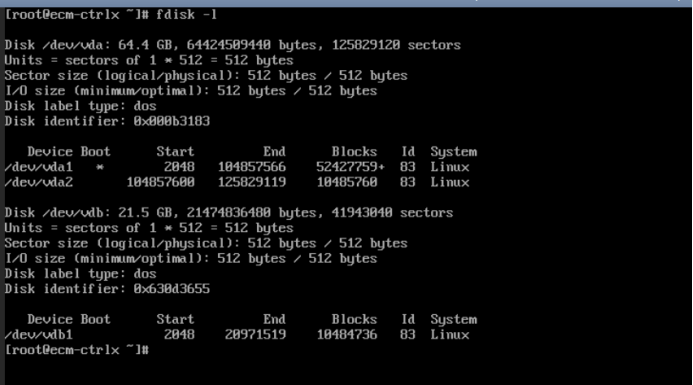Click the fdisk -l command text
Screen dimensions: 693x385
[187, 15]
